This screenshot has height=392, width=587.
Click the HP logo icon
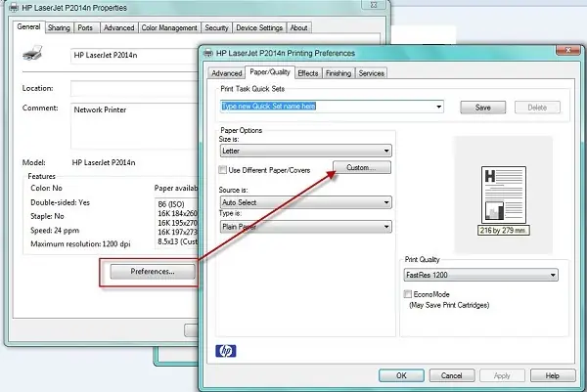(x=226, y=351)
